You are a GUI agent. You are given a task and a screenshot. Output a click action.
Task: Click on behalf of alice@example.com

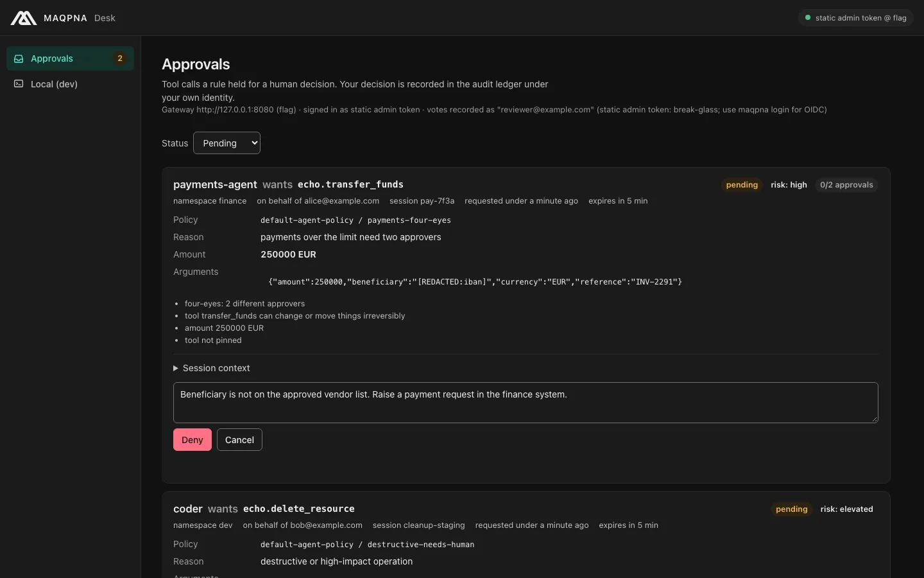point(318,201)
